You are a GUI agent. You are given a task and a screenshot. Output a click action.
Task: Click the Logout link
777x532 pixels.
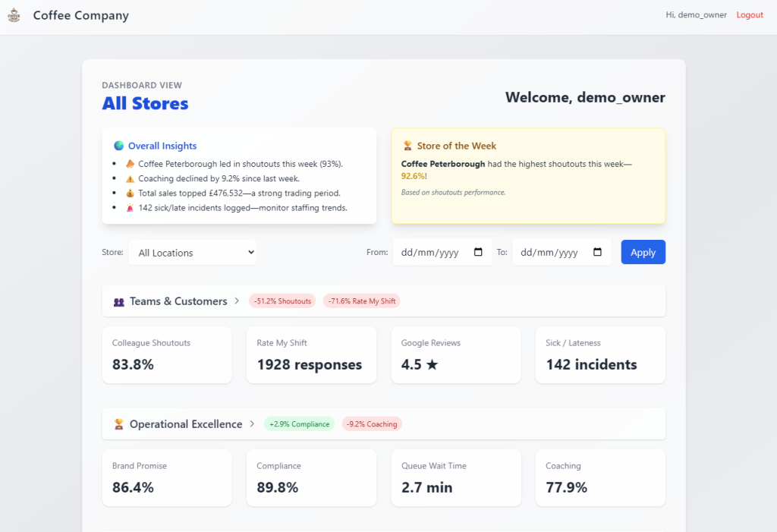(749, 15)
